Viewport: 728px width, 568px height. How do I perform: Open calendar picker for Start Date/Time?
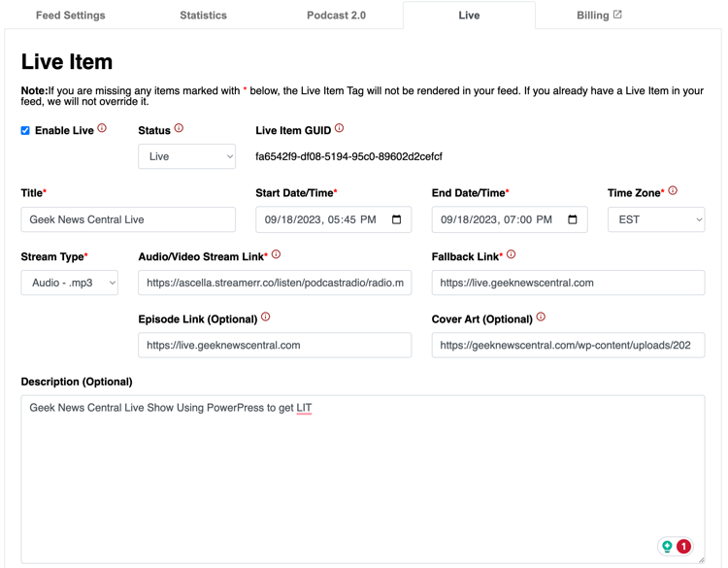click(396, 219)
